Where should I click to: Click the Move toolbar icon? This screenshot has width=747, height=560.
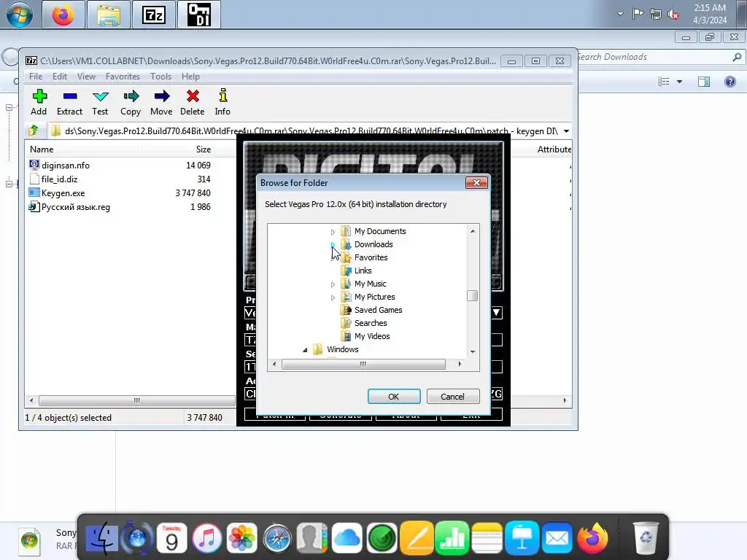pyautogui.click(x=161, y=102)
